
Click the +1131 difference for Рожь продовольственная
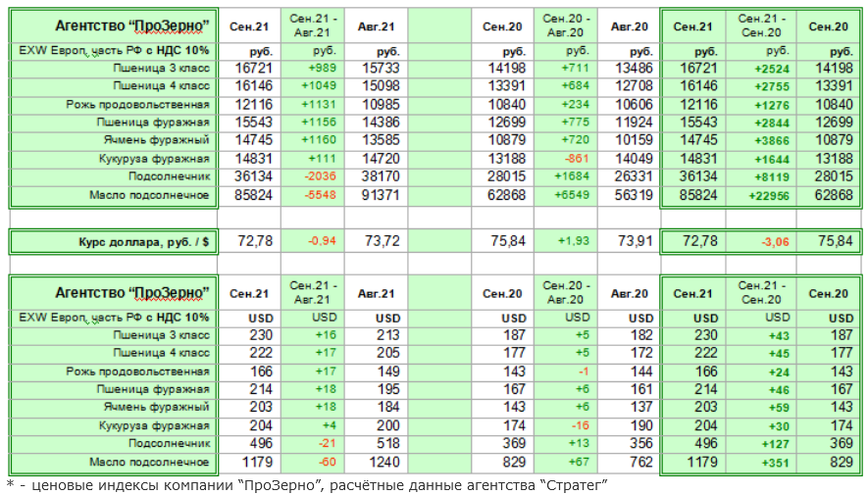[x=319, y=105]
